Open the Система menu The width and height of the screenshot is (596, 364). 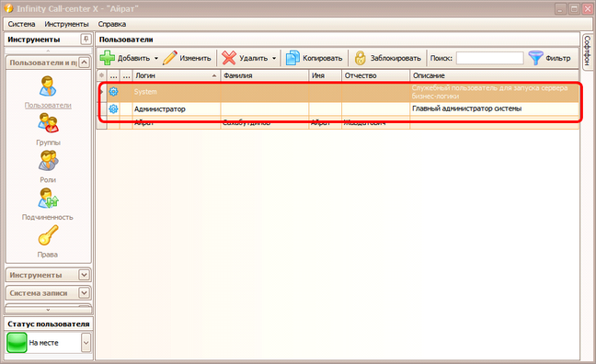tap(22, 24)
